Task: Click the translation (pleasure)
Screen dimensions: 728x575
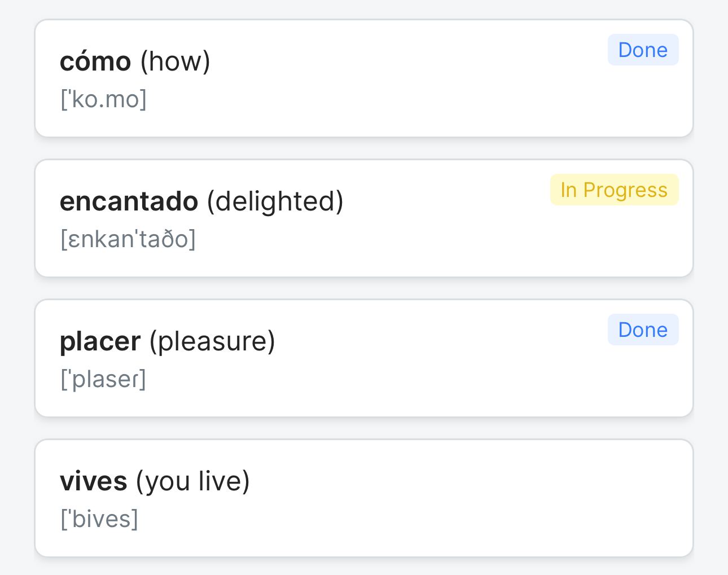Action: (212, 341)
